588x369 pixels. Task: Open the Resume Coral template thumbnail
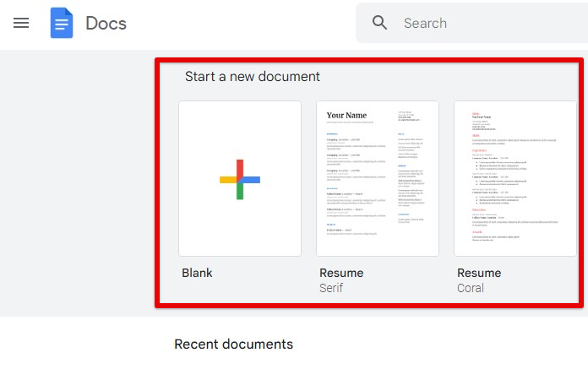pyautogui.click(x=515, y=179)
